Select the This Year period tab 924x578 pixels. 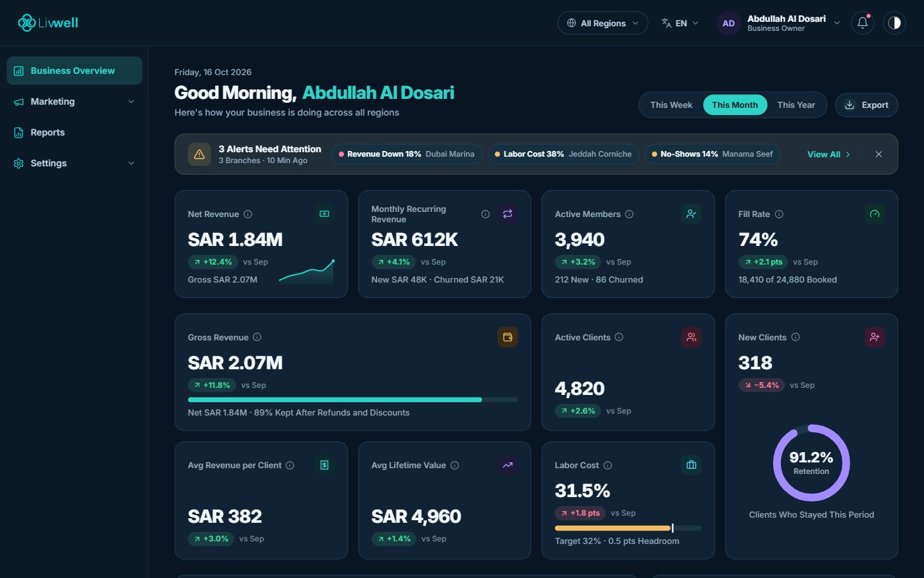click(x=796, y=105)
